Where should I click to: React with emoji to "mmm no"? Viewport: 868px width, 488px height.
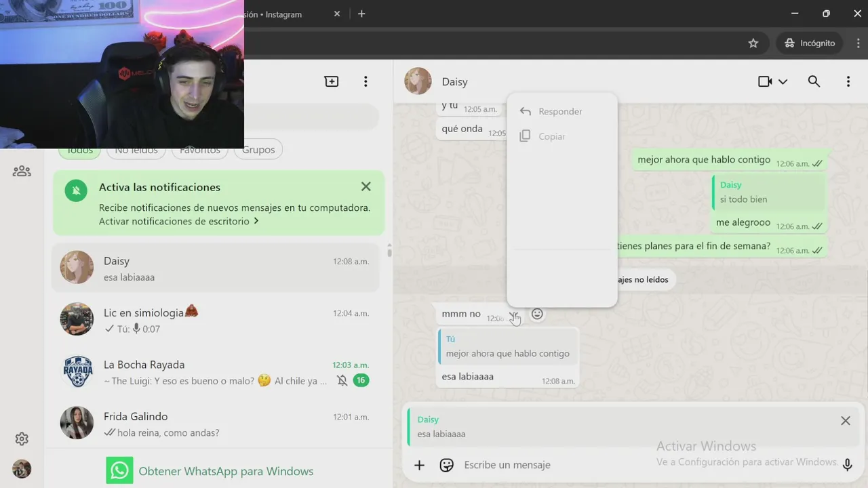click(x=537, y=314)
